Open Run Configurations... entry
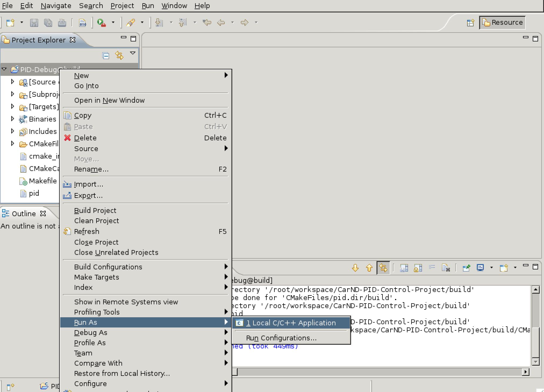Image resolution: width=544 pixels, height=392 pixels. (281, 338)
